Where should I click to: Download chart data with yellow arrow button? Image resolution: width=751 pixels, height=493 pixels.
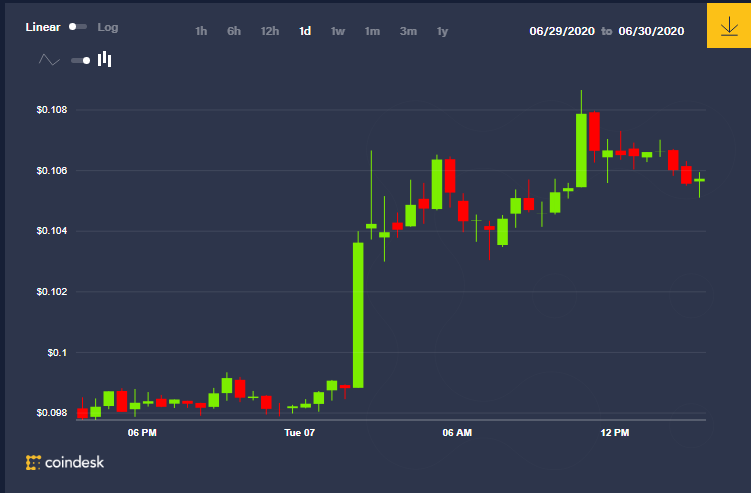[x=728, y=26]
